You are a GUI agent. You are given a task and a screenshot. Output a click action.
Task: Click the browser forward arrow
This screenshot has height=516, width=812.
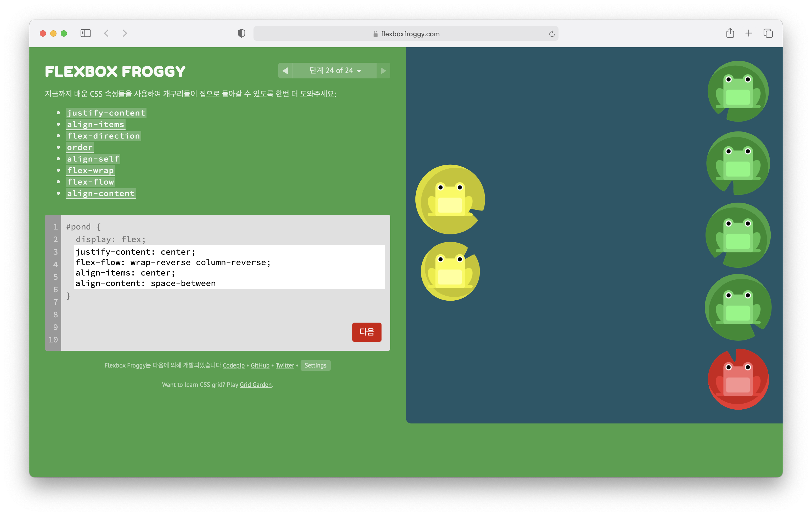[x=125, y=33]
